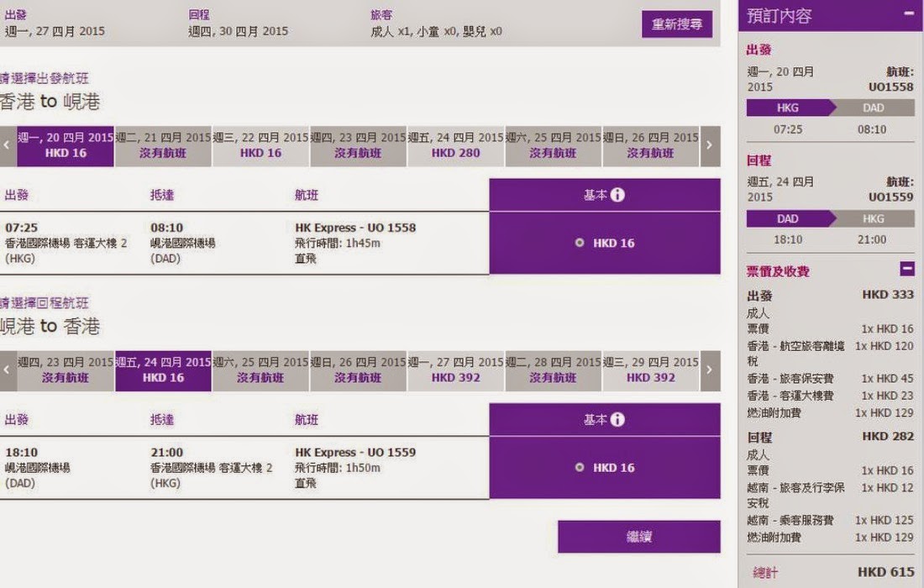Collapse the 預訂內容 booking summary panel
The width and height of the screenshot is (924, 588).
point(909,14)
